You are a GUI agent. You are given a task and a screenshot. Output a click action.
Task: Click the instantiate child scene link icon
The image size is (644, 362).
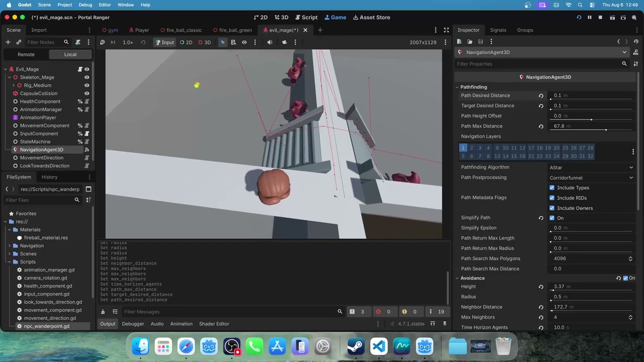point(19,42)
